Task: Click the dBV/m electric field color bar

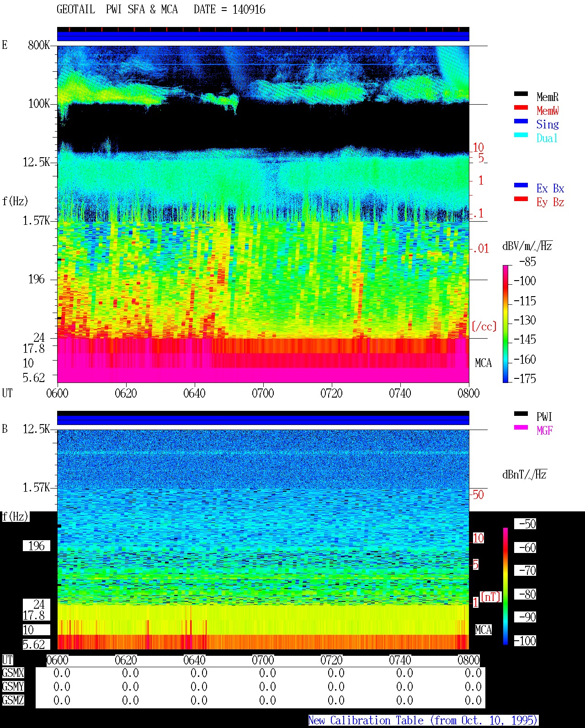Action: [x=505, y=324]
